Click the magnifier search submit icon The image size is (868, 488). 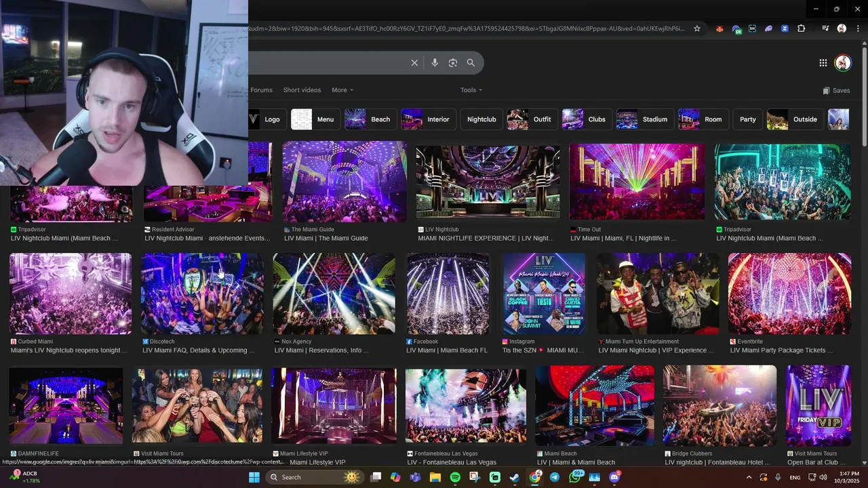471,63
